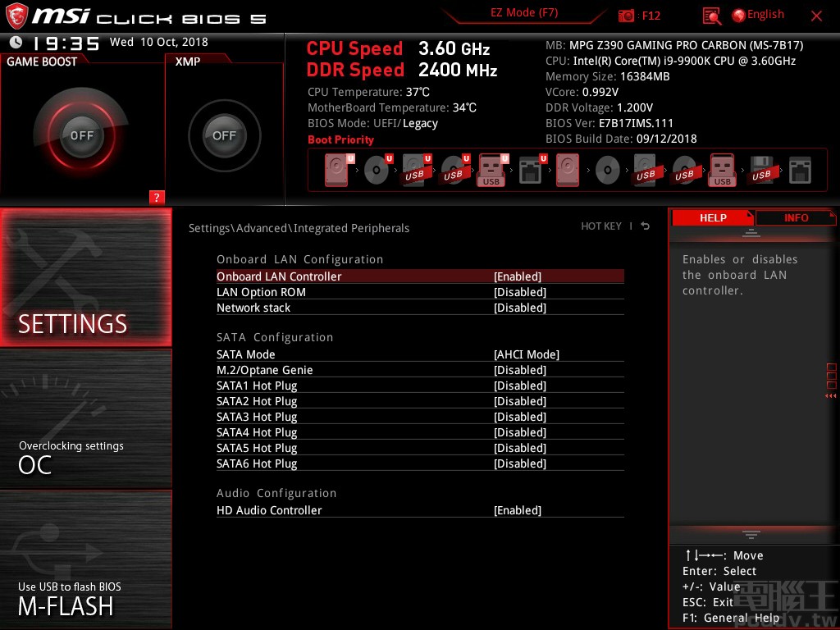Toggle the Game Boost OFF knob

(81, 135)
